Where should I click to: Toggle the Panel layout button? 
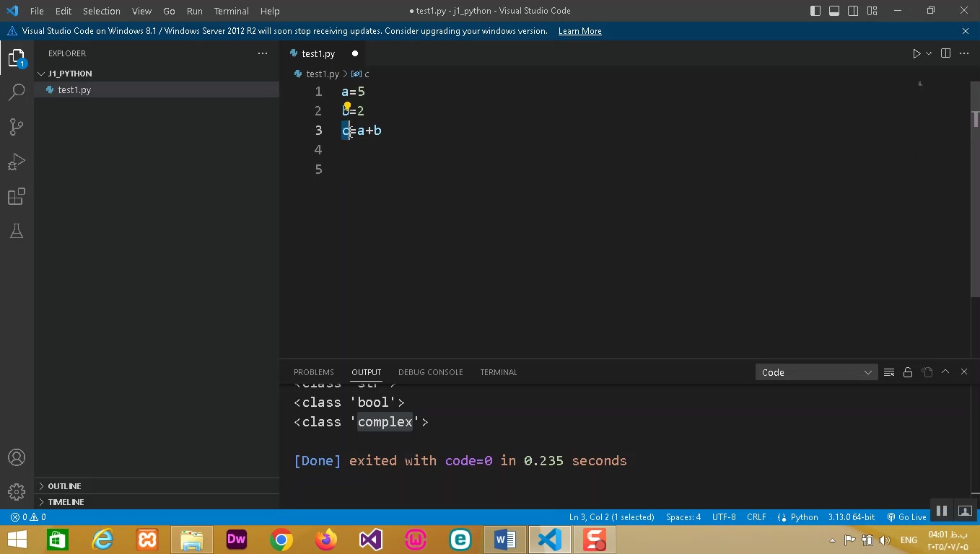pos(834,11)
